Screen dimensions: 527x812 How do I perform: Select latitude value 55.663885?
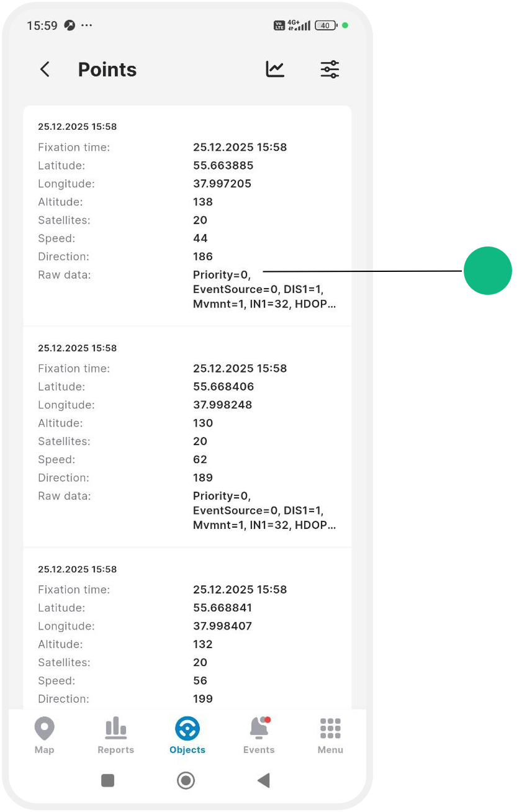coord(223,166)
